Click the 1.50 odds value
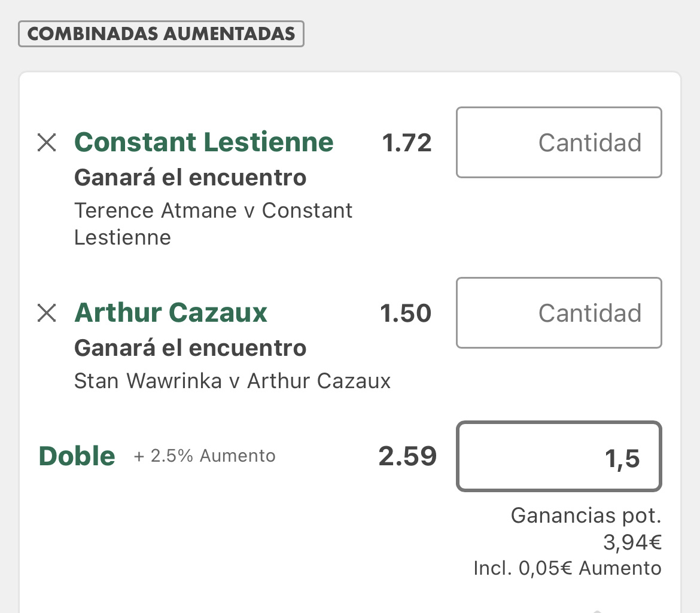 [406, 313]
